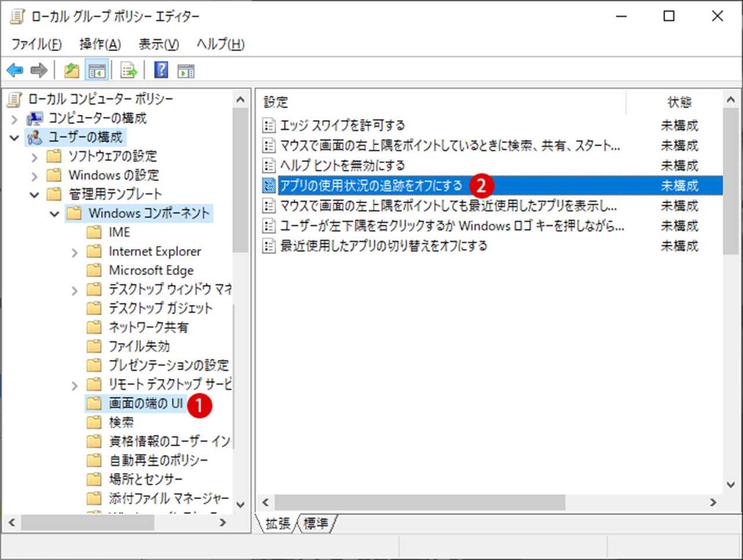
Task: Switch to the 拡張 tab
Action: [x=277, y=523]
